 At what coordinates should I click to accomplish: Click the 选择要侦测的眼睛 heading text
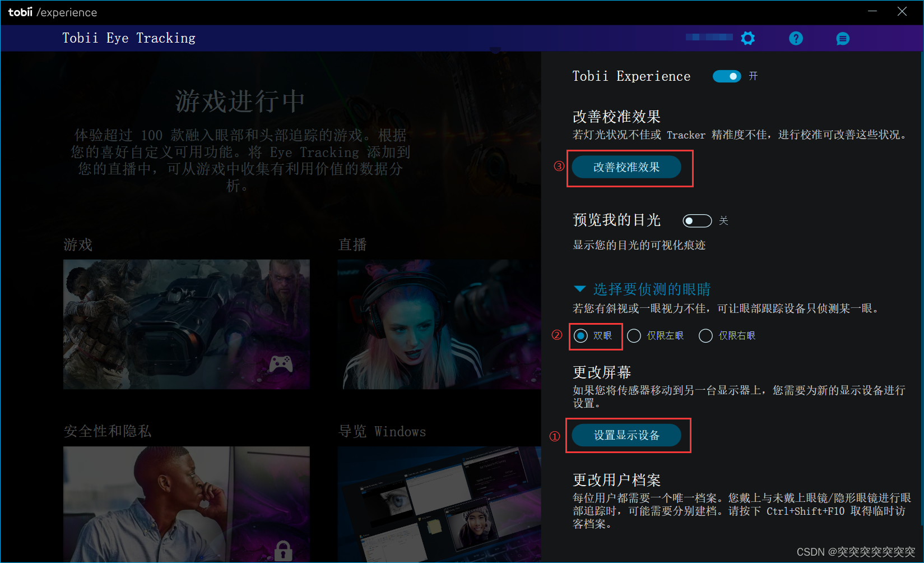pyautogui.click(x=652, y=289)
